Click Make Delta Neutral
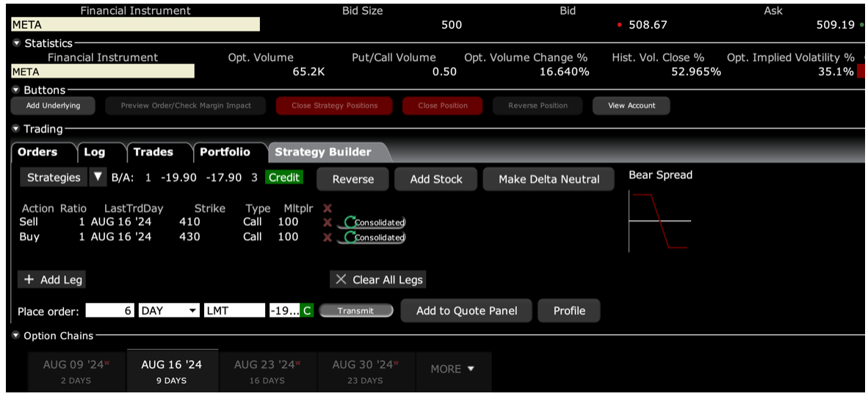This screenshot has height=399, width=868. click(x=549, y=179)
